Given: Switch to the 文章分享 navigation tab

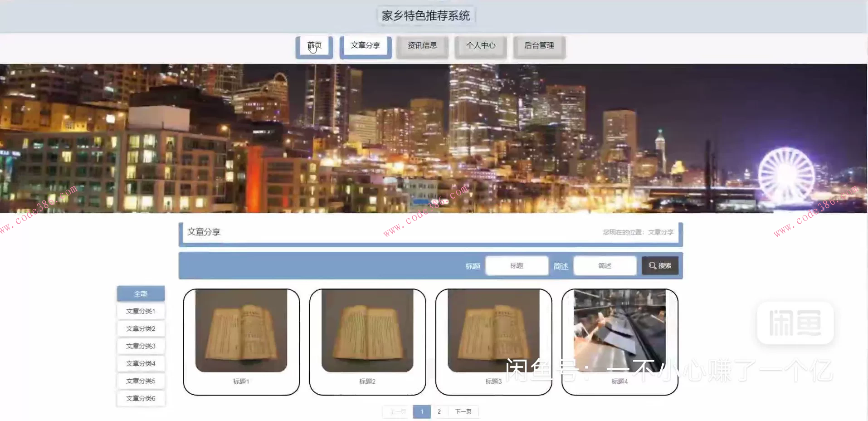Looking at the screenshot, I should pyautogui.click(x=365, y=46).
